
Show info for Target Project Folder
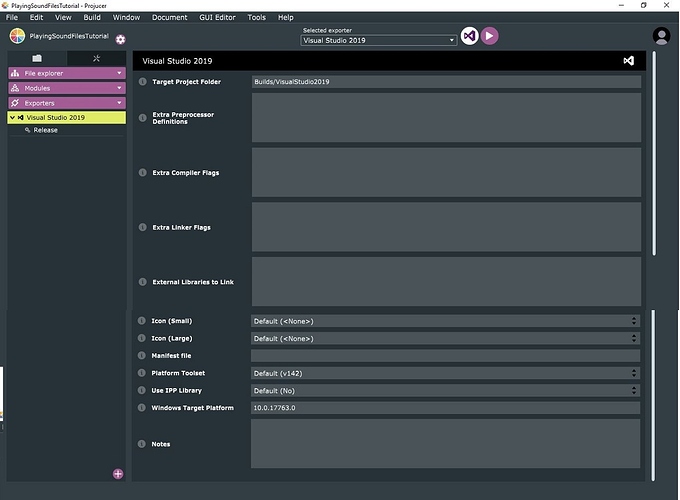pos(142,82)
